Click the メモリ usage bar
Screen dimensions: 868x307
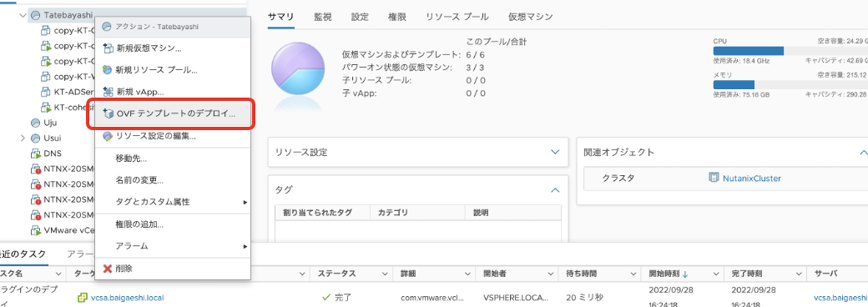[790, 84]
